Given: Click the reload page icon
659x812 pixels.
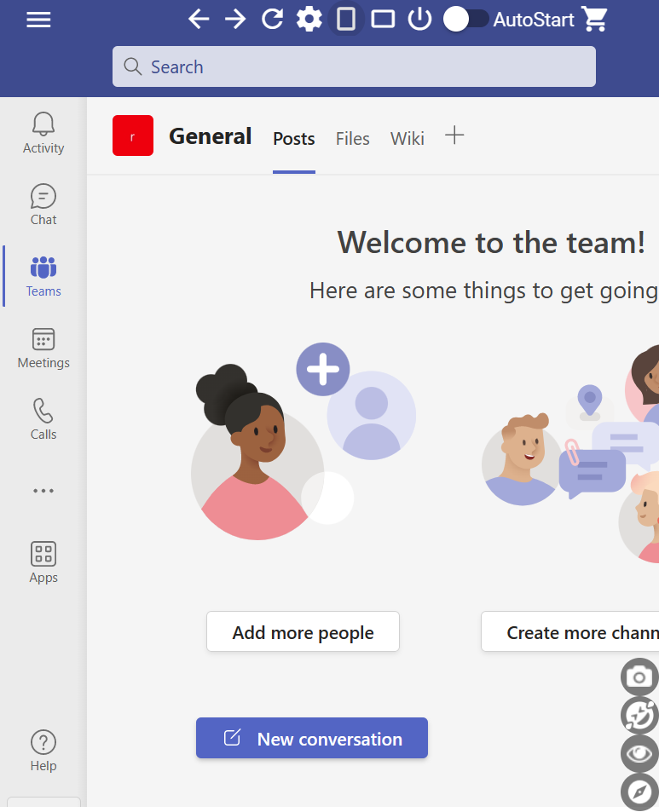Looking at the screenshot, I should [x=272, y=19].
